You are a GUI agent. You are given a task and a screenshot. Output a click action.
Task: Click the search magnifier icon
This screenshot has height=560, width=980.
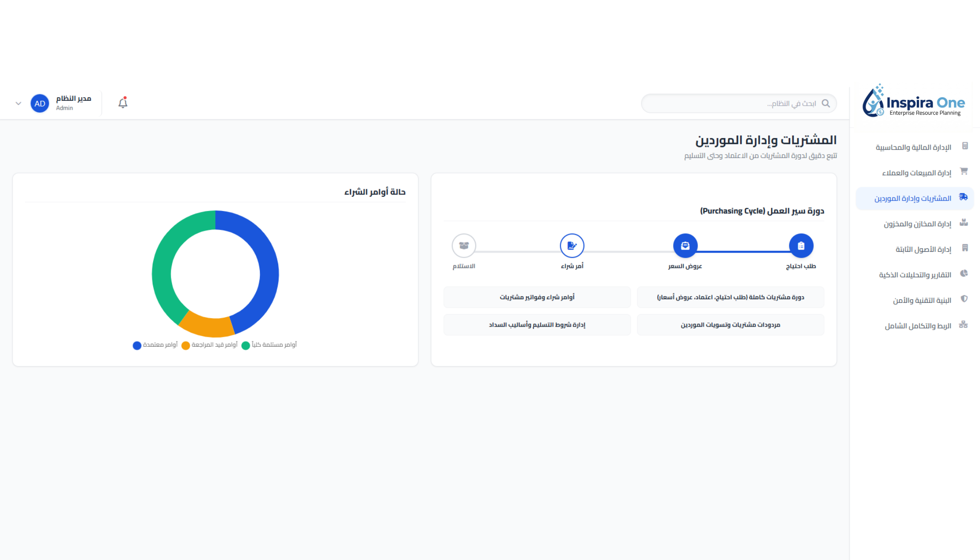point(826,103)
